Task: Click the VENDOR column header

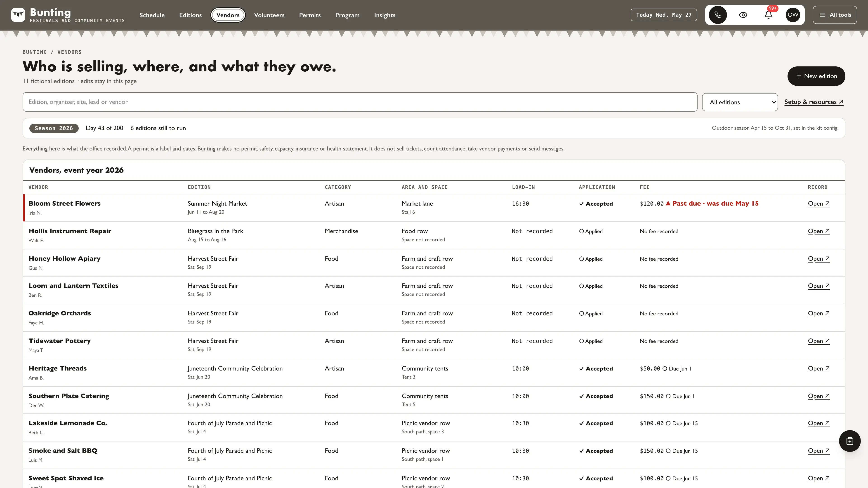Action: 38,187
